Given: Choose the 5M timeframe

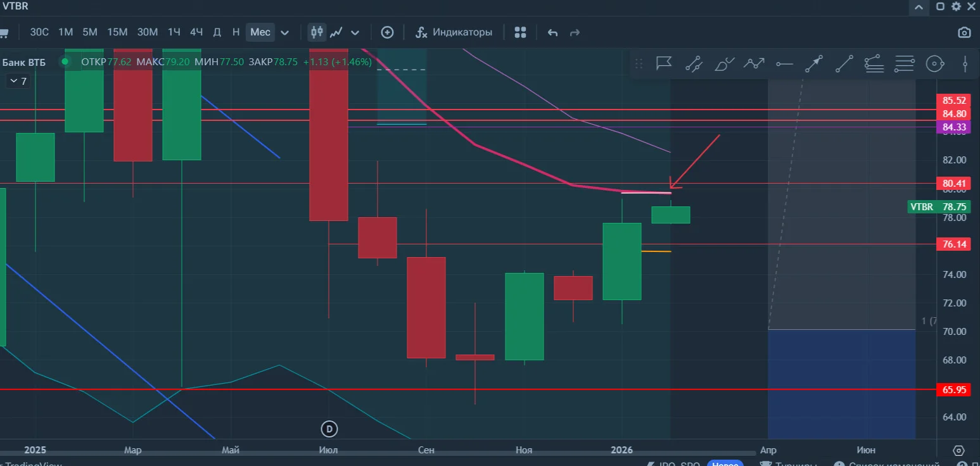Looking at the screenshot, I should 90,32.
